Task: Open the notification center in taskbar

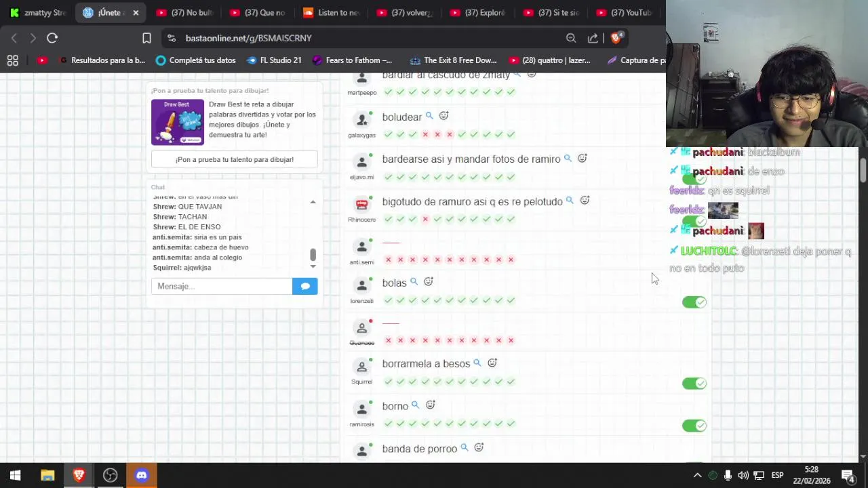Action: point(847,475)
